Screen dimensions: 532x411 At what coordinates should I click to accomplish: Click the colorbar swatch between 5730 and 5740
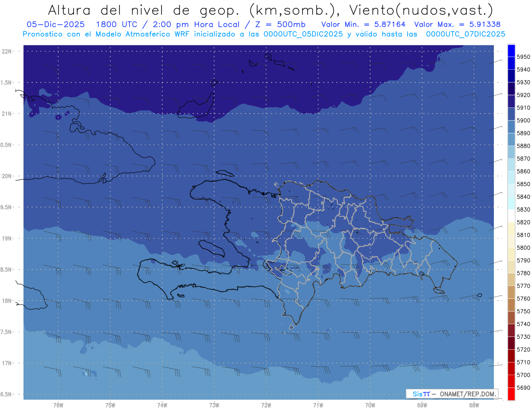[511, 330]
